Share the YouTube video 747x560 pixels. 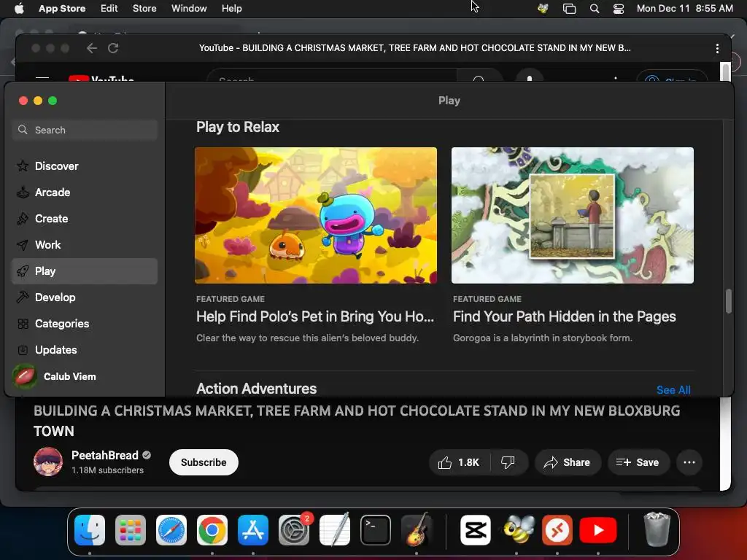568,462
